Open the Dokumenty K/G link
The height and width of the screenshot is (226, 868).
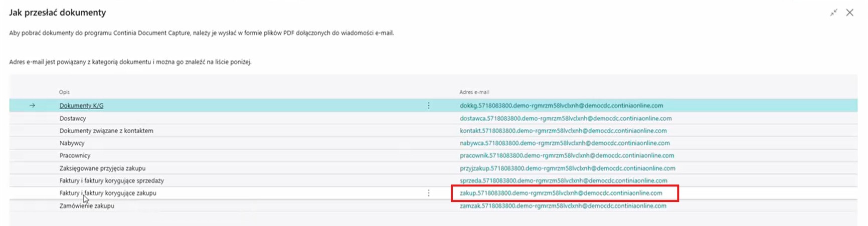(x=81, y=106)
